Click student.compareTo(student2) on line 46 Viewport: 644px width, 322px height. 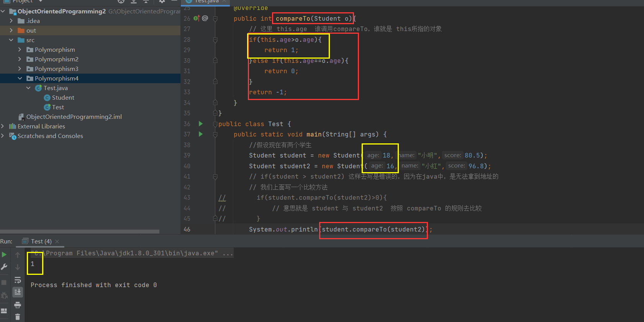click(x=374, y=229)
